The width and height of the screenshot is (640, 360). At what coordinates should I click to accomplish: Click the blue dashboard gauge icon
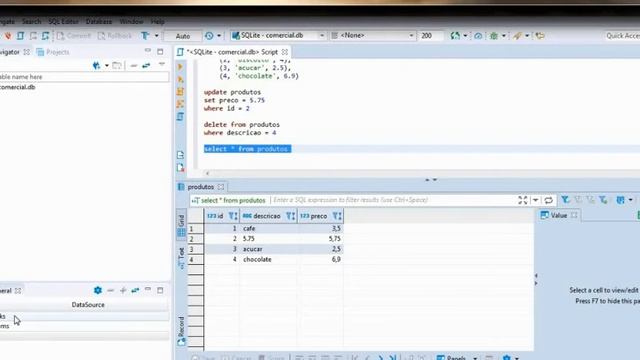pyautogui.click(x=478, y=36)
